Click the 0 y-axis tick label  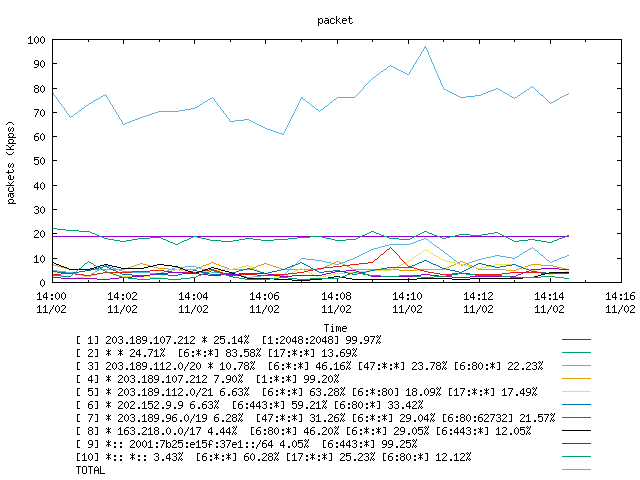43,283
